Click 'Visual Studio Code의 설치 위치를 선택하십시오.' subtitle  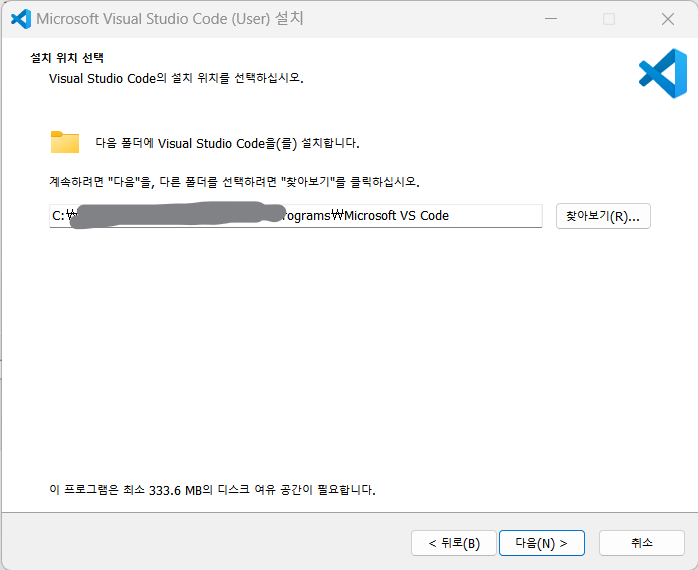pos(176,78)
